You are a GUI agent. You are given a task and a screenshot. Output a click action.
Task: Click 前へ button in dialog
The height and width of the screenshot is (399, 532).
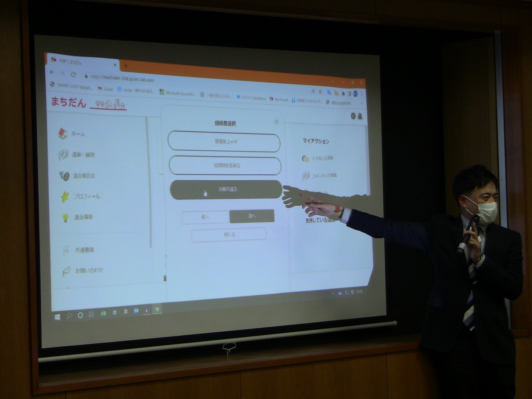[x=205, y=217]
